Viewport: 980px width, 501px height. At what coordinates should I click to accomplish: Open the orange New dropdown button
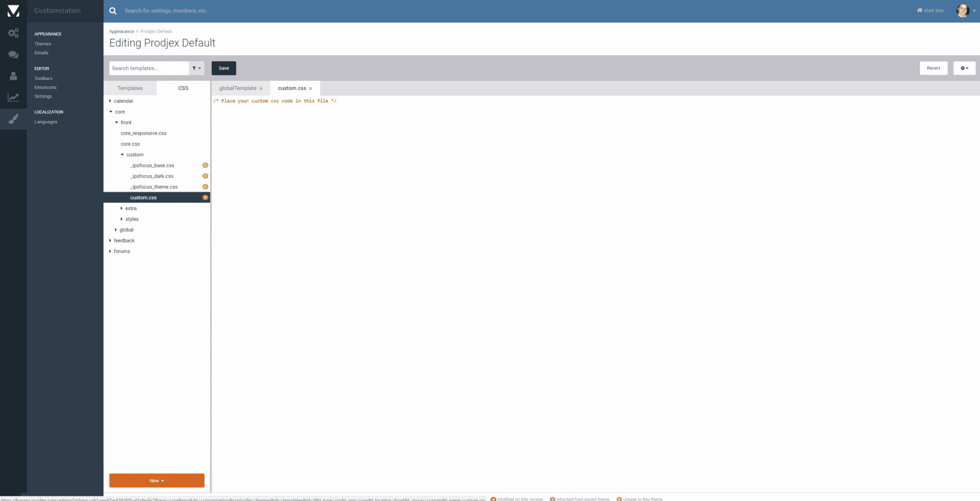[156, 480]
